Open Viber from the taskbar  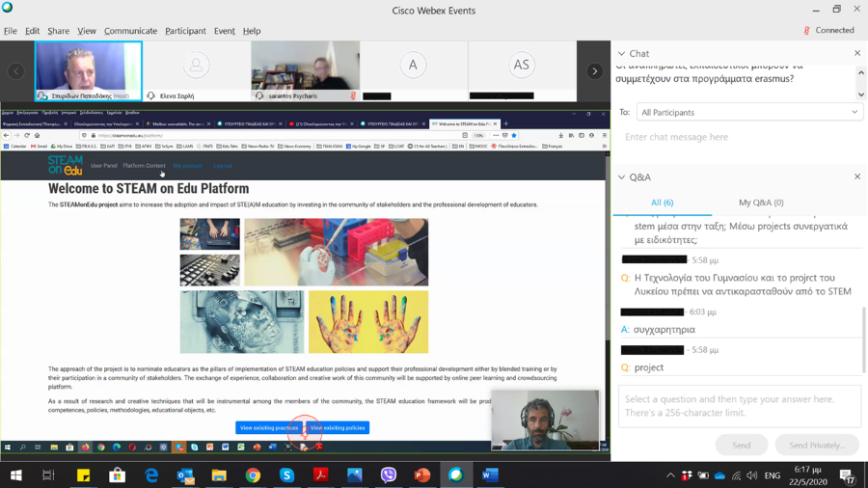(x=388, y=475)
